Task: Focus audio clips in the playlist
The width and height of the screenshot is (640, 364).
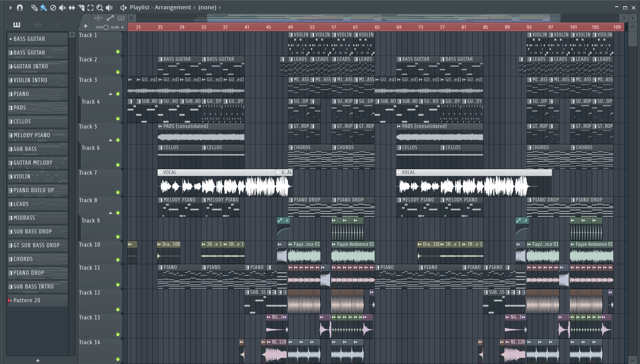Action: (98, 18)
